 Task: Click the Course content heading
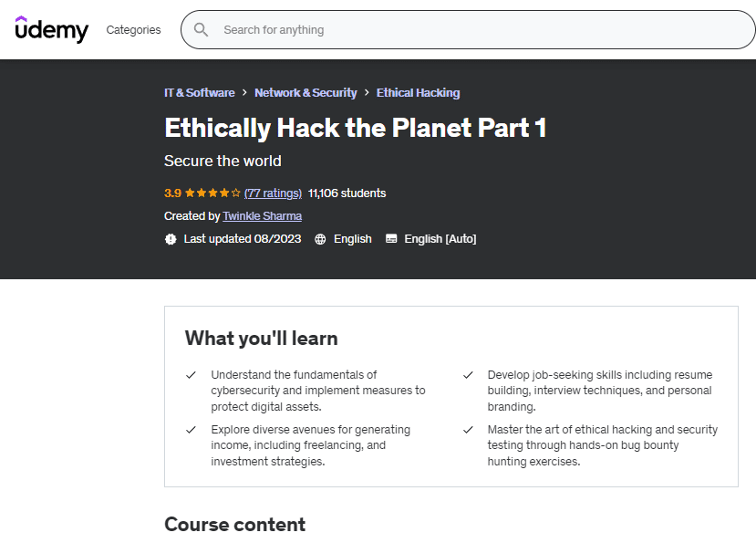tap(234, 525)
